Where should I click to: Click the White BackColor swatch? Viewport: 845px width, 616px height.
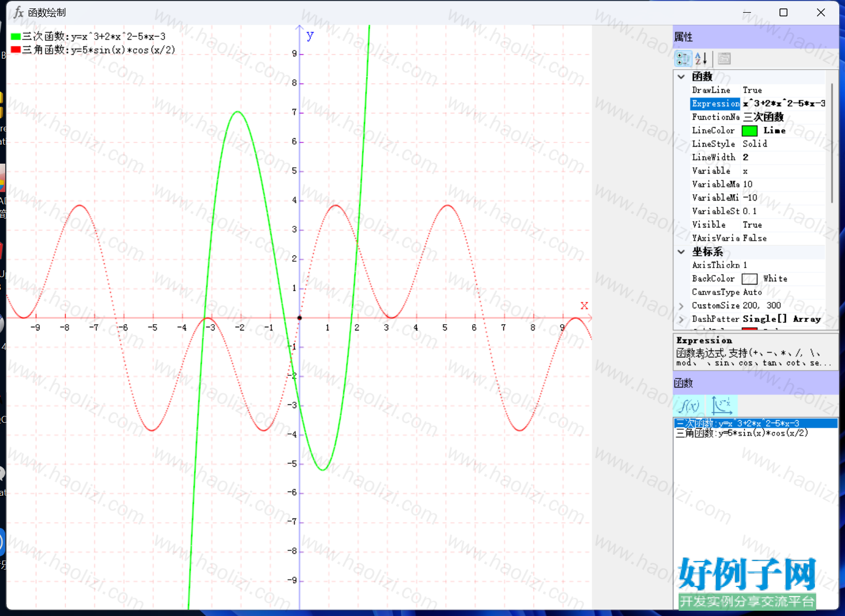[x=749, y=279]
